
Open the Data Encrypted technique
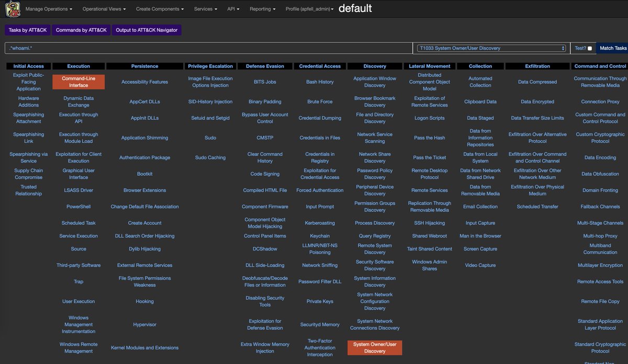pos(537,102)
